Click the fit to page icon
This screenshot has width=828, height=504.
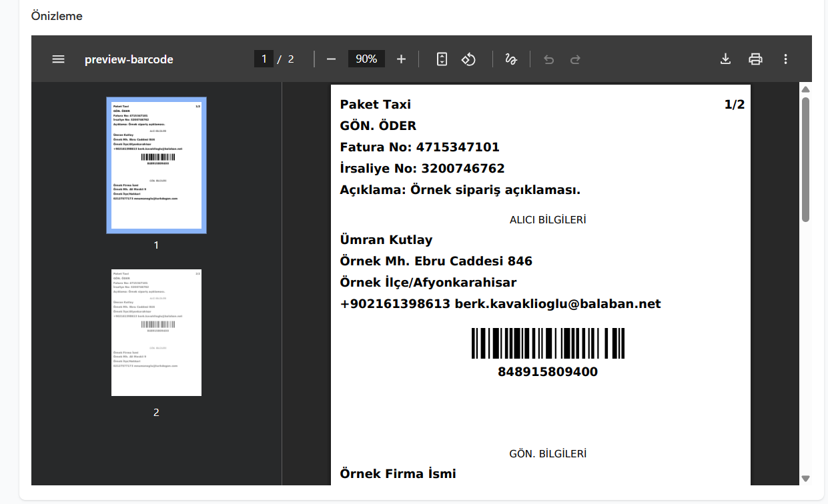pos(442,59)
